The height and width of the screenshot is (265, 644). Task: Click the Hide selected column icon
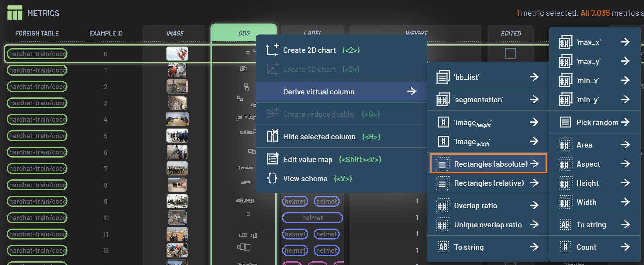pyautogui.click(x=272, y=136)
